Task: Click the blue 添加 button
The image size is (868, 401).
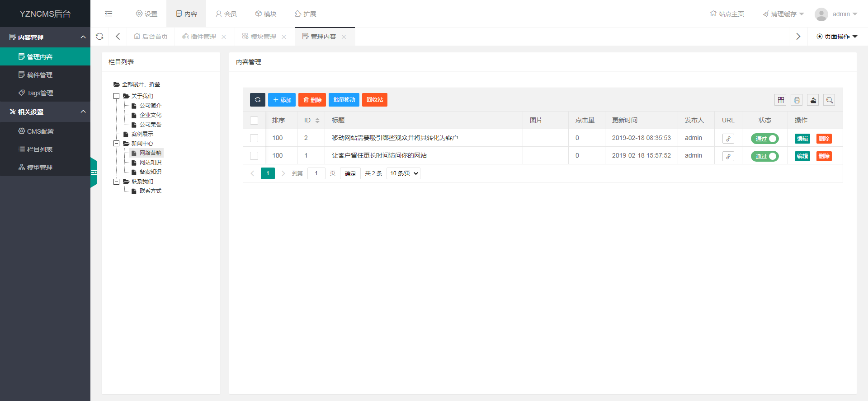Action: pos(282,100)
